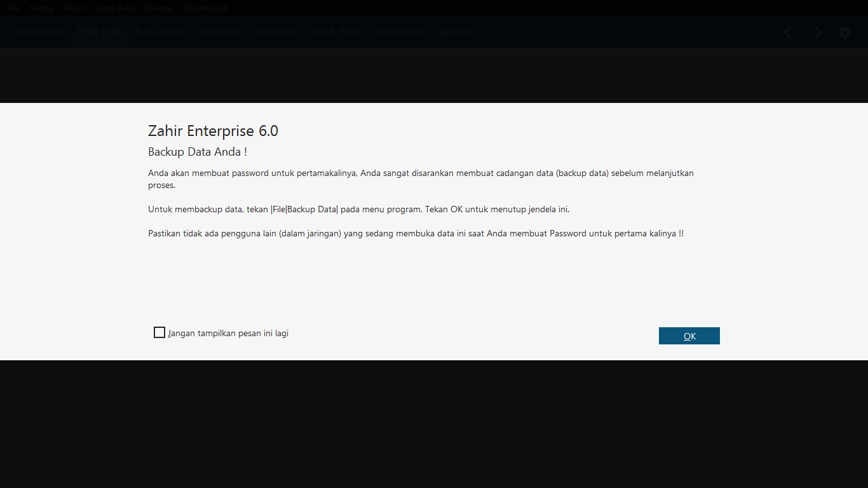Enable 'Jangan tampilkan pesan ini lagi' checkbox
Screen dimensions: 868x488
pyautogui.click(x=159, y=332)
